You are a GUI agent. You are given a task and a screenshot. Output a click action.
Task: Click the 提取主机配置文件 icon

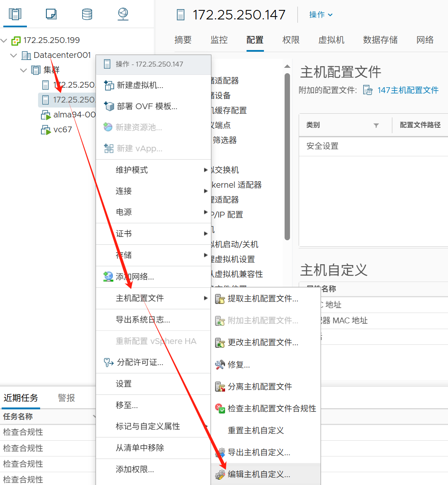pos(220,299)
